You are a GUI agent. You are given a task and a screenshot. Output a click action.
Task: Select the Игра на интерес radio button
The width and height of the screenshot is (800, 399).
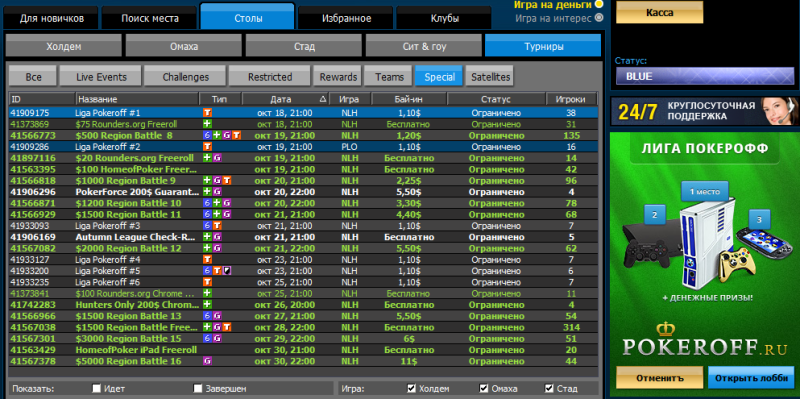[599, 17]
